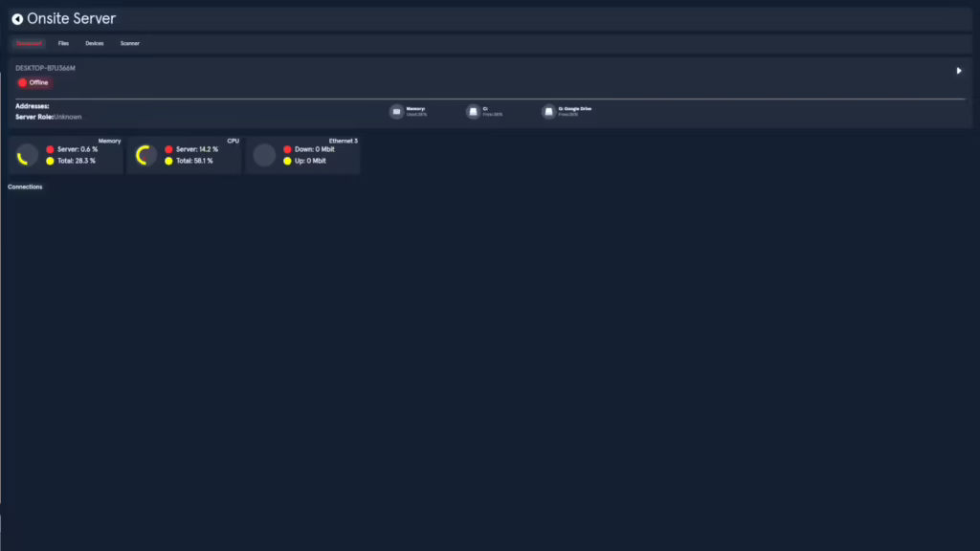980x551 pixels.
Task: Click the Ethernet 3 gauge dial
Action: click(264, 155)
